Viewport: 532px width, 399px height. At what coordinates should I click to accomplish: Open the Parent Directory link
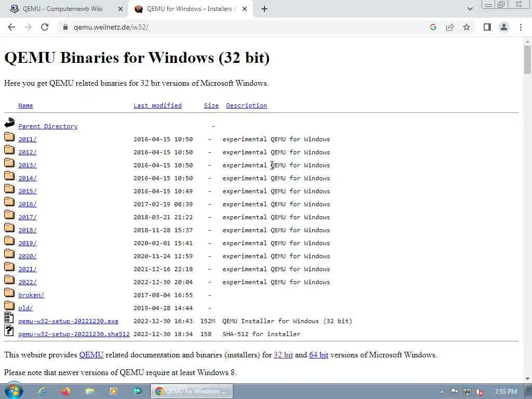pyautogui.click(x=48, y=126)
